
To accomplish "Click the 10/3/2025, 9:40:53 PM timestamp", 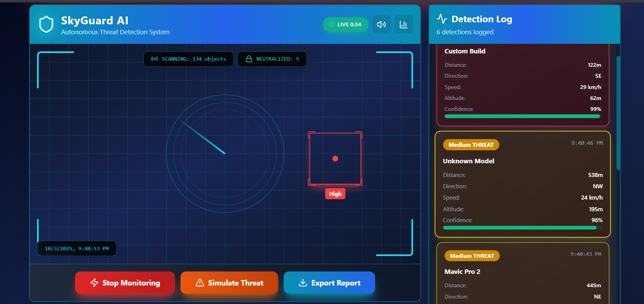I will click(x=77, y=249).
